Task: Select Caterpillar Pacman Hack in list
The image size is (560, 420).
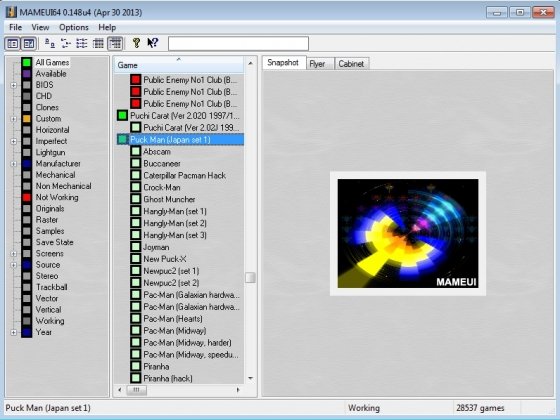Action: (185, 176)
